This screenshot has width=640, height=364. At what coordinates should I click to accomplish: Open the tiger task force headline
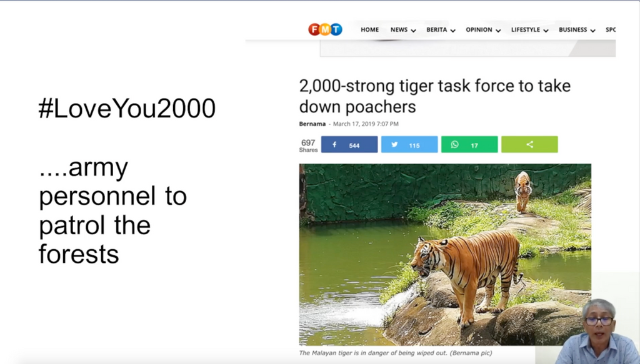[434, 96]
